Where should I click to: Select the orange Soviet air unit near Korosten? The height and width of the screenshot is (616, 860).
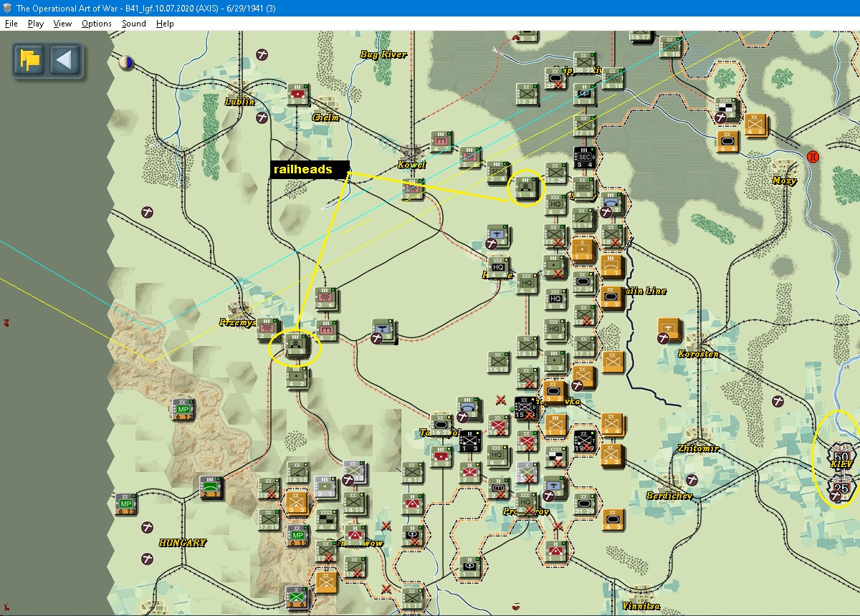coord(669,330)
